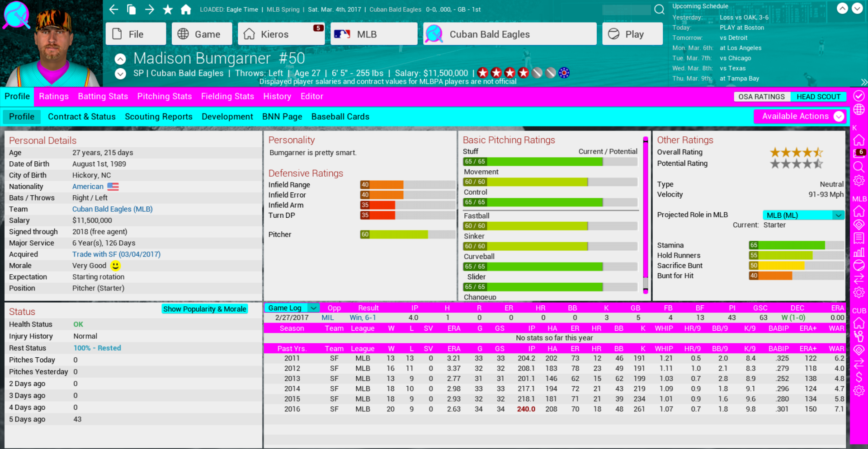Show previous player with up chevron
This screenshot has width=868, height=449.
click(x=120, y=59)
